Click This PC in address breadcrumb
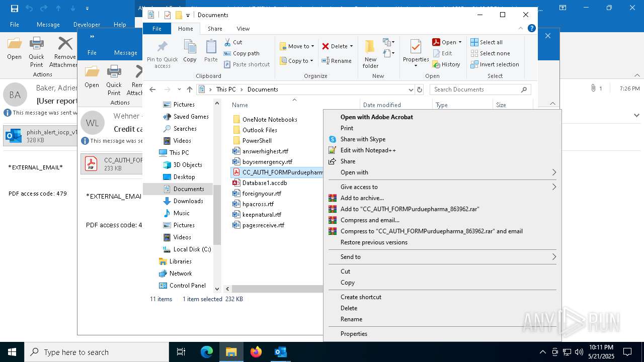 (x=226, y=89)
